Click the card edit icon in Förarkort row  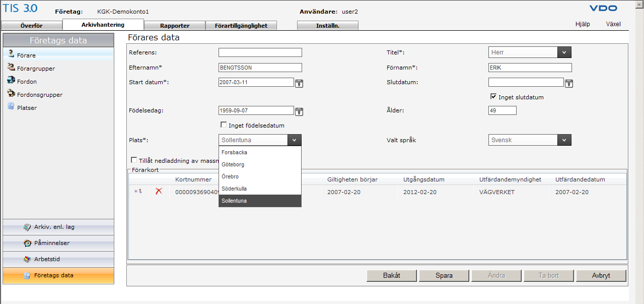tap(138, 191)
